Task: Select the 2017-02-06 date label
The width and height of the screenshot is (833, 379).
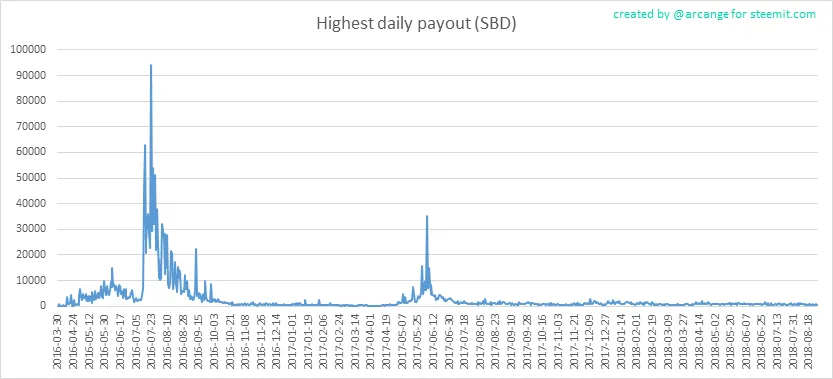Action: click(x=324, y=341)
